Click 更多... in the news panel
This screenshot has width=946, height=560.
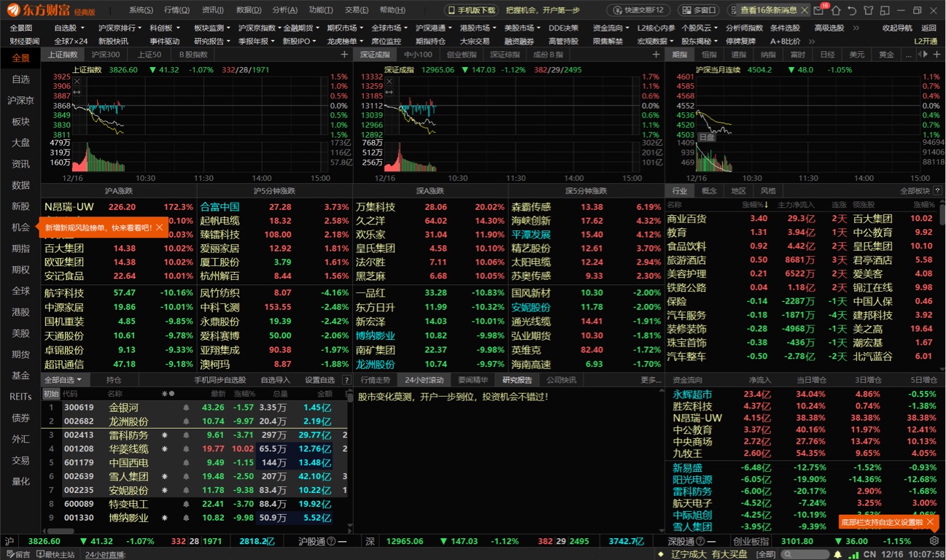651,380
